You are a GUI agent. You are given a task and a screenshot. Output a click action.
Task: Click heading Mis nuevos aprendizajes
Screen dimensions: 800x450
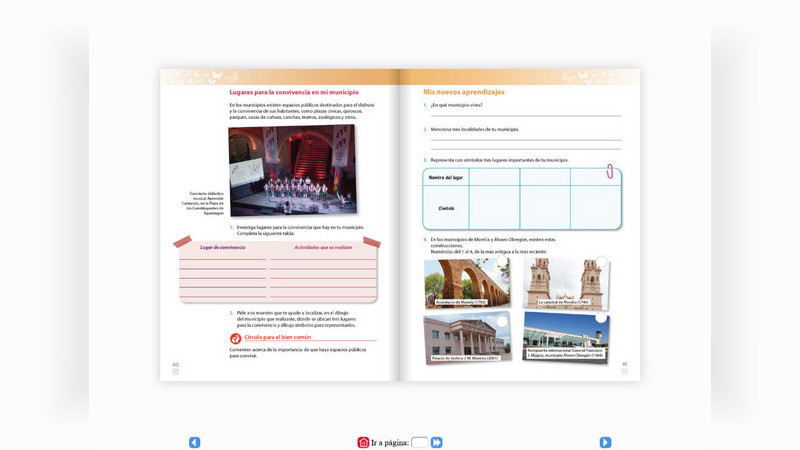(x=464, y=92)
